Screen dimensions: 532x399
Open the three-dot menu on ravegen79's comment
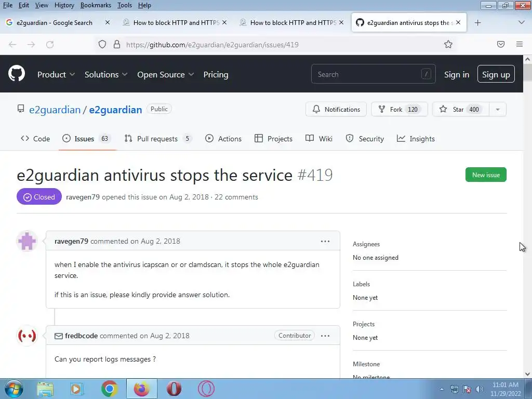(325, 241)
